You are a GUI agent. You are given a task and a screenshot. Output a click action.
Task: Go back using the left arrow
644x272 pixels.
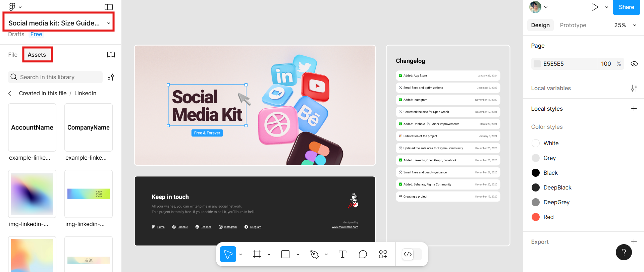point(10,93)
